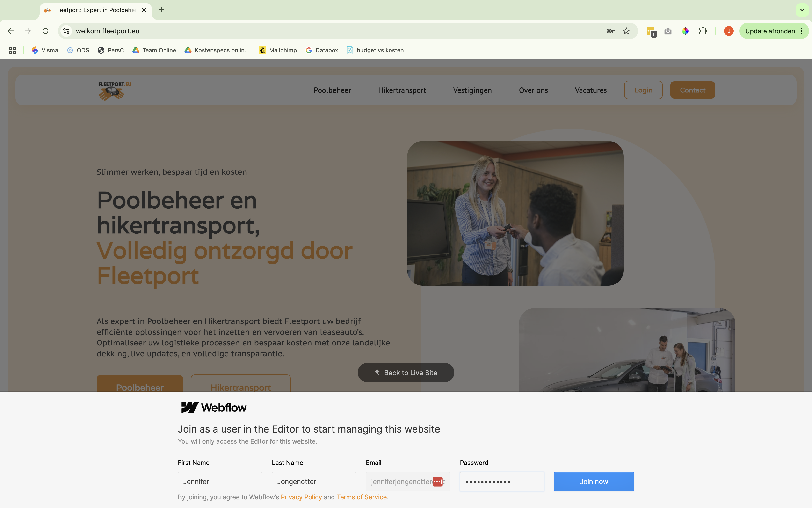This screenshot has width=812, height=508.
Task: Open the budget vs kosten bookmark
Action: tap(375, 50)
